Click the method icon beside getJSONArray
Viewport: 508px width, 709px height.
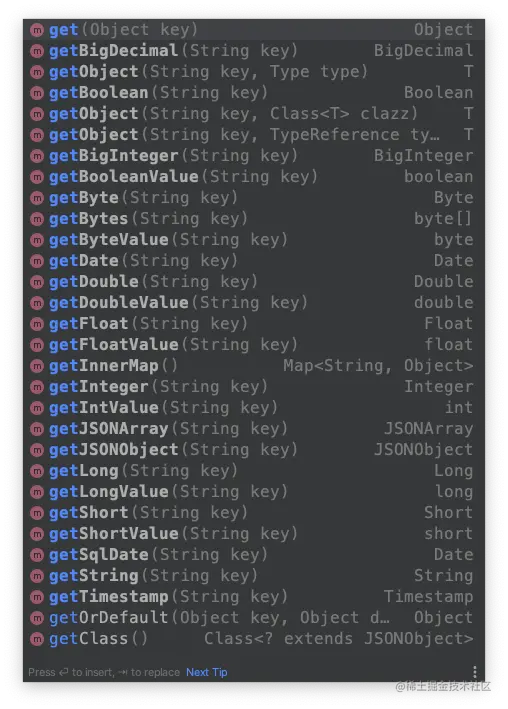37,429
